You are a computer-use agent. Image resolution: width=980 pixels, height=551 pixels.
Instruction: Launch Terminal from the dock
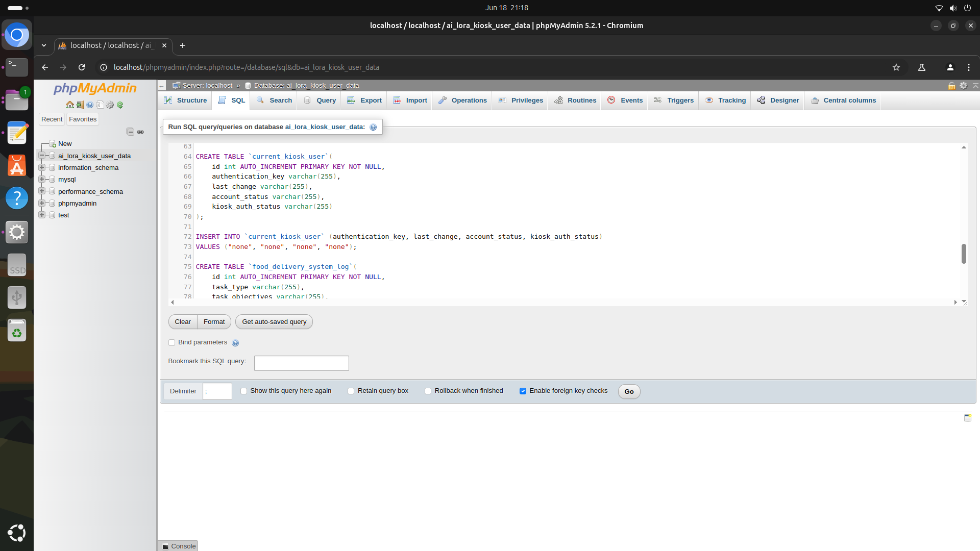click(17, 67)
